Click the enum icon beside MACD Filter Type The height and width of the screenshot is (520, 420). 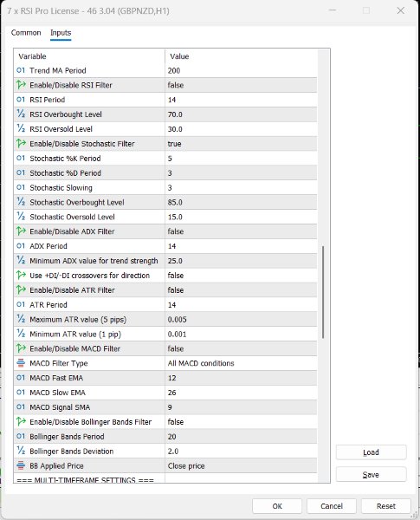[x=21, y=363]
